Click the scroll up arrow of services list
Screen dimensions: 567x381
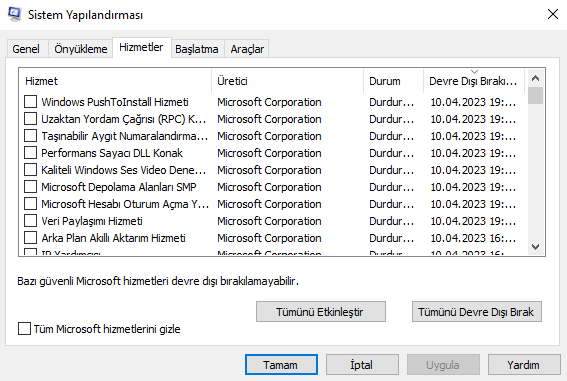click(536, 78)
